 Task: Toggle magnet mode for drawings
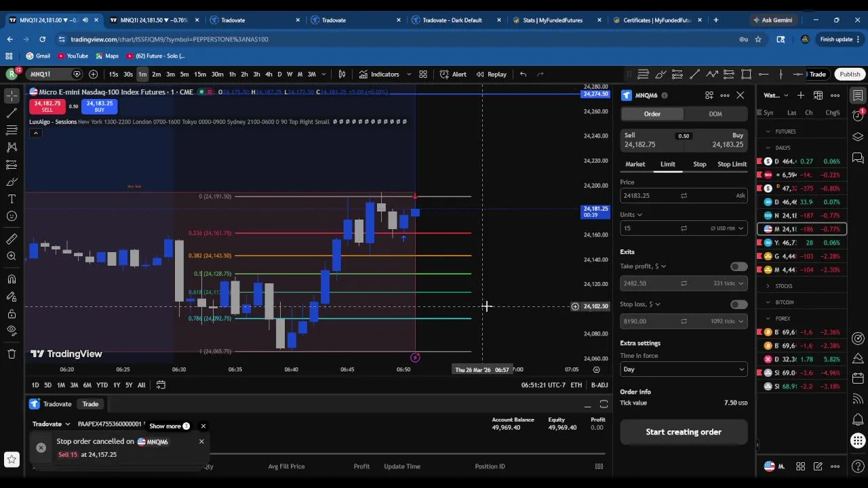coord(12,279)
